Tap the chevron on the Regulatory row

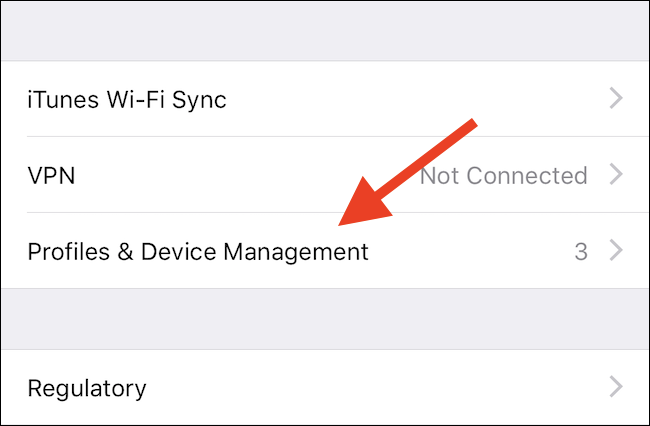click(x=616, y=388)
